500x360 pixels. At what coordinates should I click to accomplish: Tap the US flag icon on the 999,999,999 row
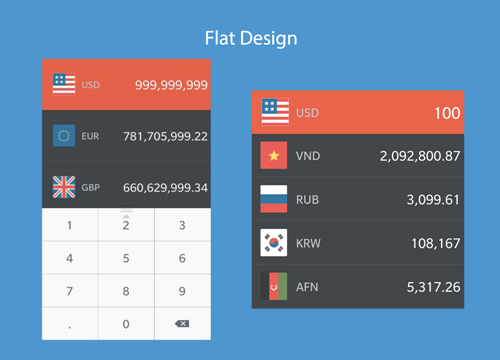tap(64, 84)
